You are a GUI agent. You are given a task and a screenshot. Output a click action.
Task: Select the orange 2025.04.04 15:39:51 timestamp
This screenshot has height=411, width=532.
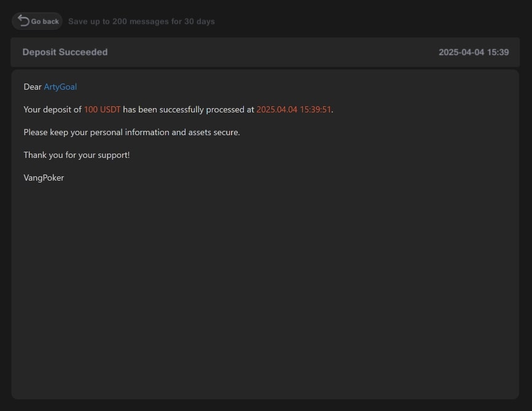click(x=294, y=110)
